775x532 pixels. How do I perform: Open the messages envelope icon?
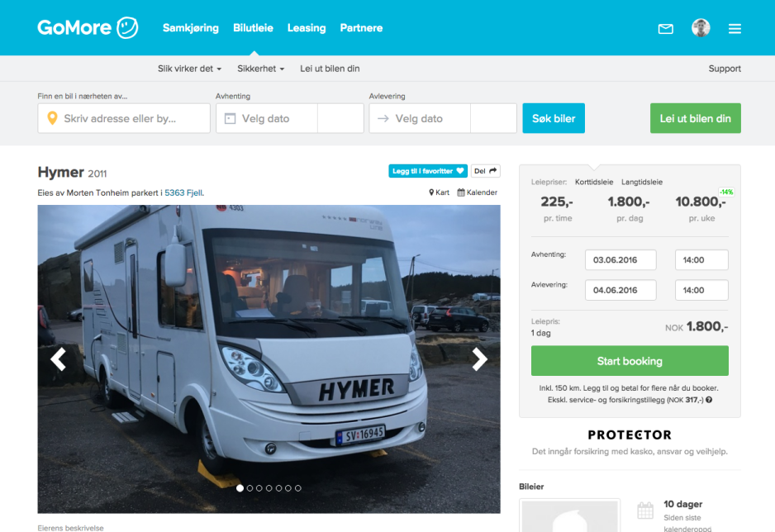(665, 29)
